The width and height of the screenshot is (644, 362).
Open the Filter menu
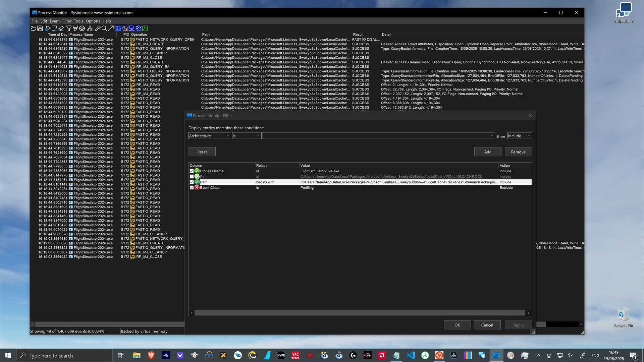tap(67, 21)
